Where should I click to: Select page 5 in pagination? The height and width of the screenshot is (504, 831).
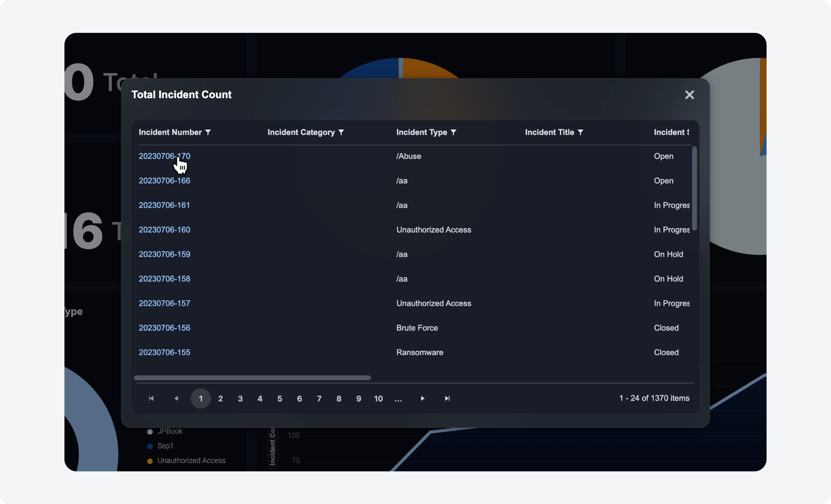tap(280, 398)
